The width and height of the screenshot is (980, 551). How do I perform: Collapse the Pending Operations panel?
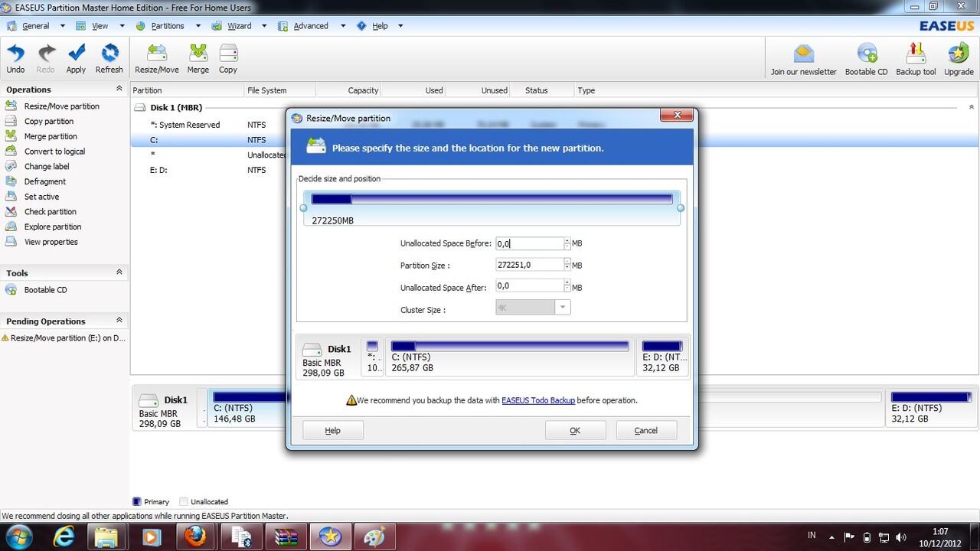point(119,321)
